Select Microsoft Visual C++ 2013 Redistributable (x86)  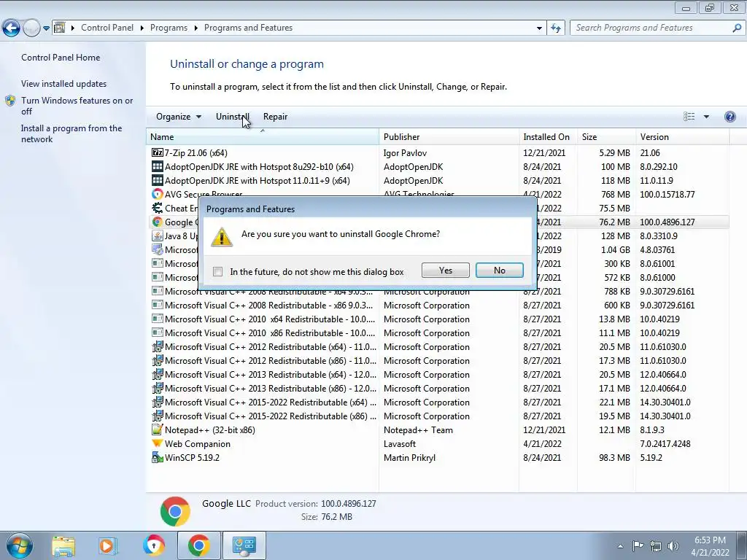(438, 388)
